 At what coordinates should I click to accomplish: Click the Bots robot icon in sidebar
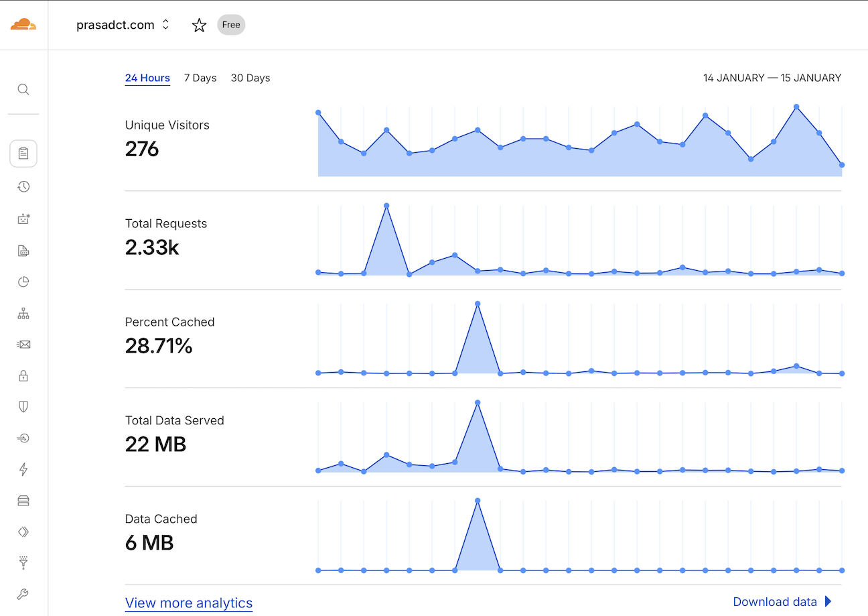click(x=23, y=219)
